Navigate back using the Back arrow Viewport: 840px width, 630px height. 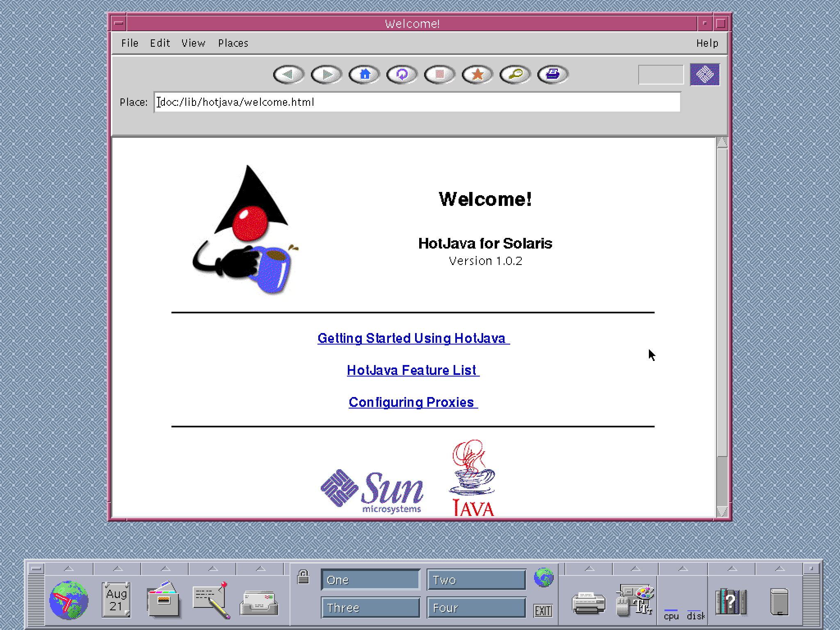pos(289,75)
